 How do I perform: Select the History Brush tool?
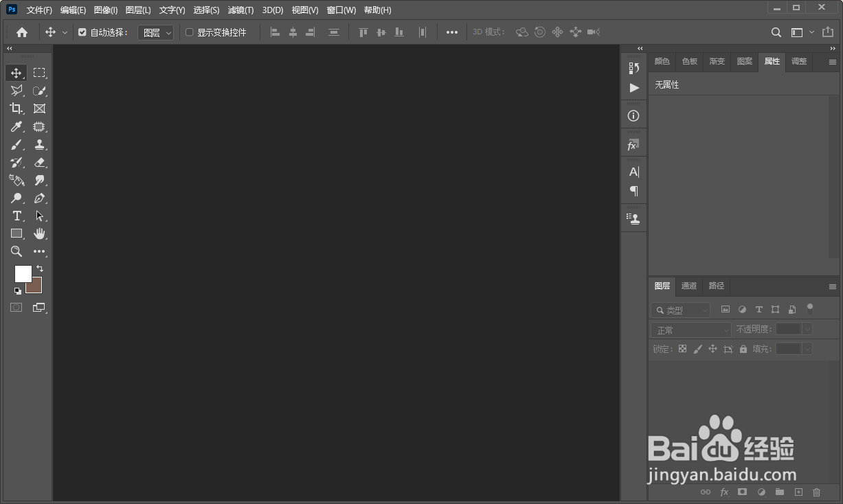coord(16,163)
